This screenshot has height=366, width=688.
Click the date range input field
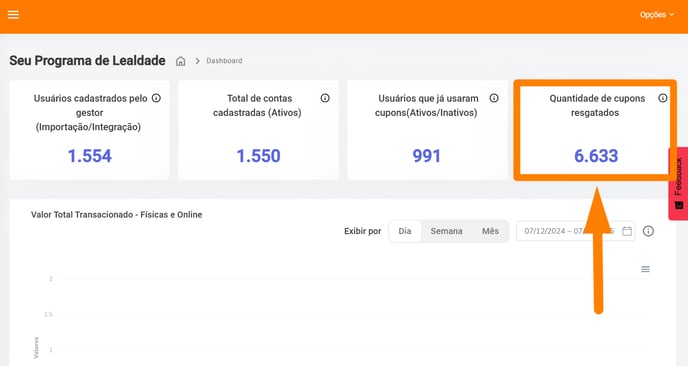tap(576, 231)
